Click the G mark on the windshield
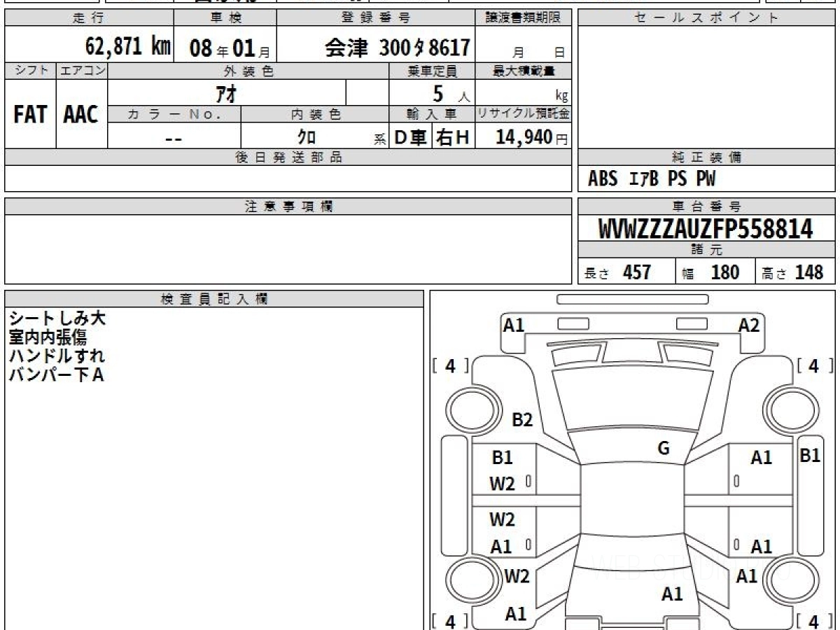Image resolution: width=840 pixels, height=630 pixels. pos(664,449)
